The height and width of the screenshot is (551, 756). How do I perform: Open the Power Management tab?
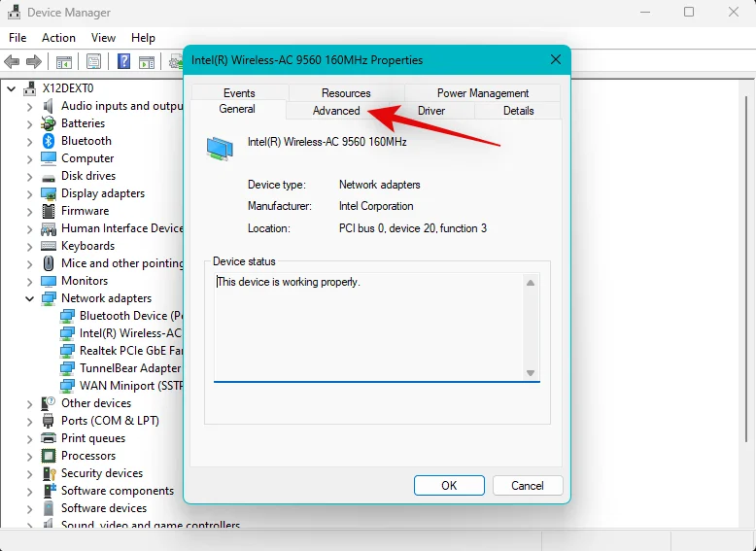[x=482, y=93]
